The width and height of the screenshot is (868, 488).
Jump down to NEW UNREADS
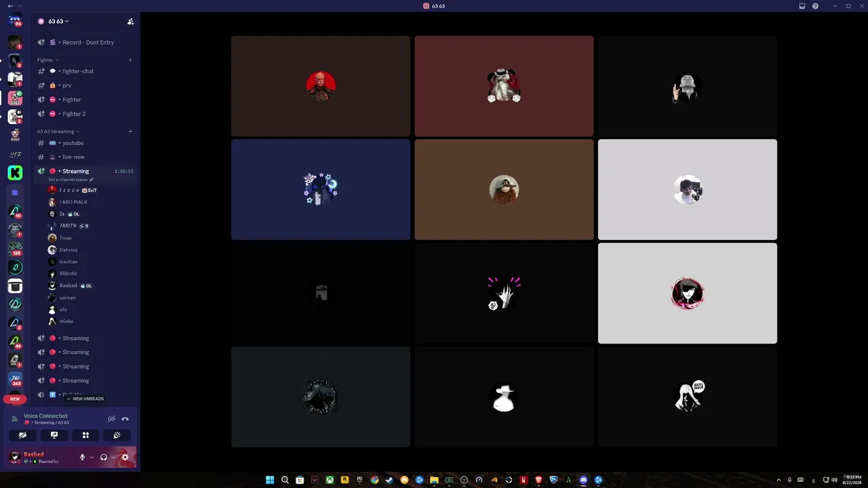pyautogui.click(x=85, y=399)
